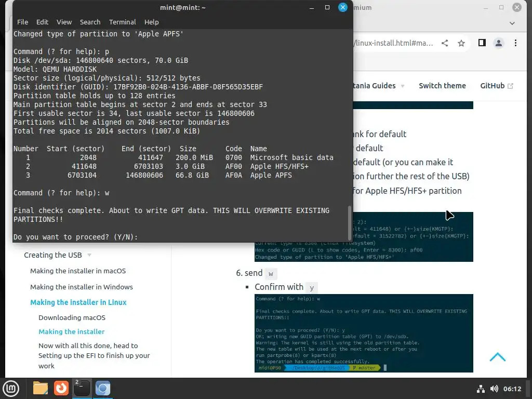Open Making the installer in Linux
Viewport: 532px width, 399px height.
coord(78,302)
